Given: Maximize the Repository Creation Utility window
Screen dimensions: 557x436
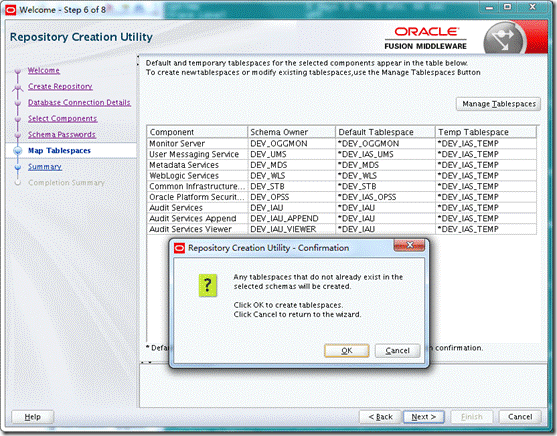Looking at the screenshot, I should coord(508,7).
